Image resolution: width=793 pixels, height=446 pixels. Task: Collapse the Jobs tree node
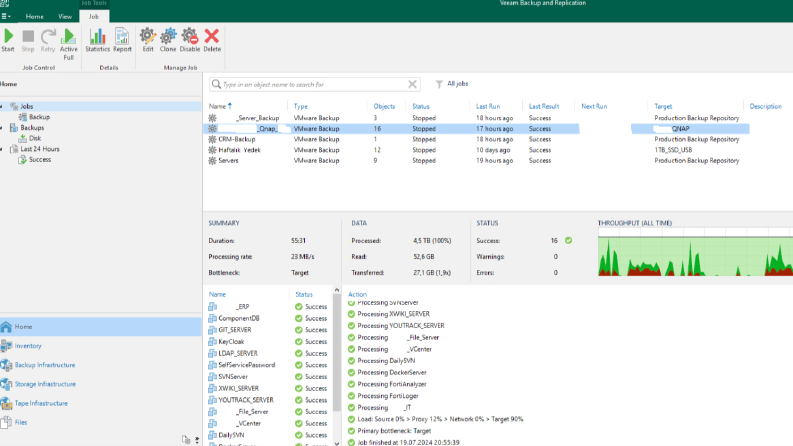click(2, 106)
